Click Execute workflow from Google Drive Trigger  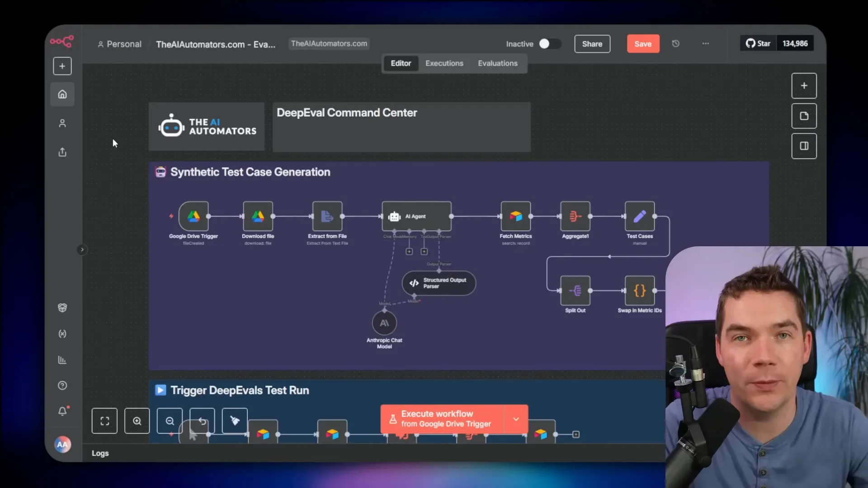pos(442,419)
